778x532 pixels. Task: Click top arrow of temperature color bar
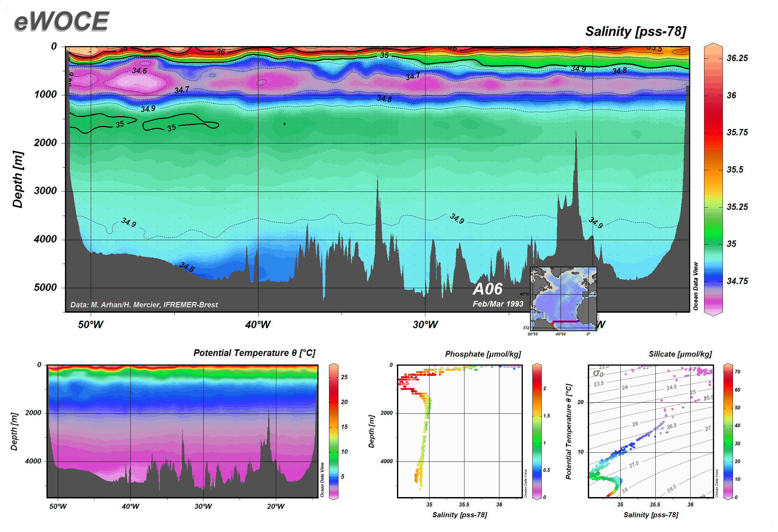[333, 365]
